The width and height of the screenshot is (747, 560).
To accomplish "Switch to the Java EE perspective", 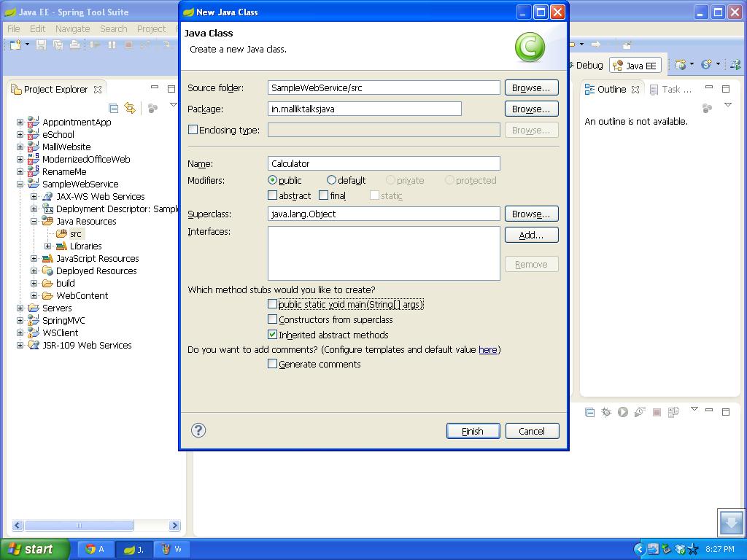I will click(635, 65).
